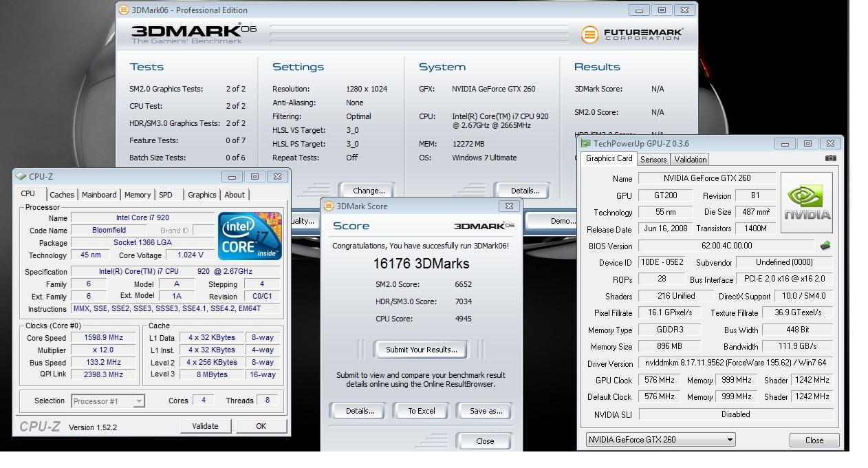Switch to the Graphics tab in CPU-Z
The height and width of the screenshot is (468, 868).
(202, 195)
